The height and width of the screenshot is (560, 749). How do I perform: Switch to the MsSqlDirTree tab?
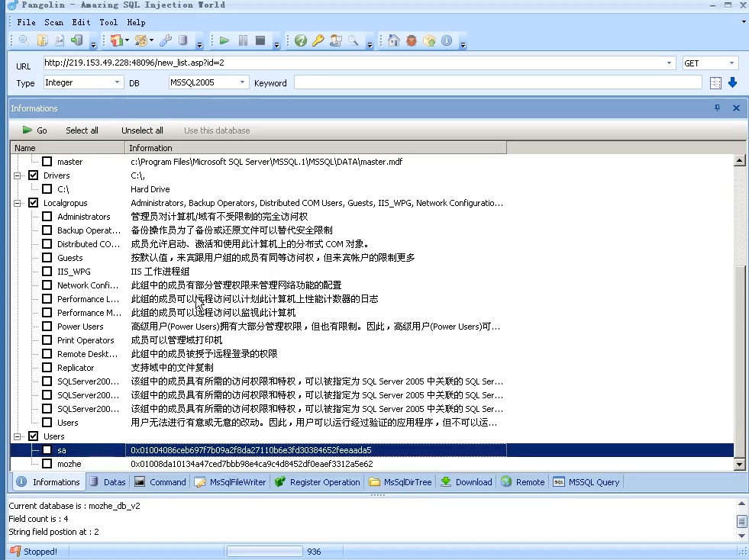[x=400, y=482]
